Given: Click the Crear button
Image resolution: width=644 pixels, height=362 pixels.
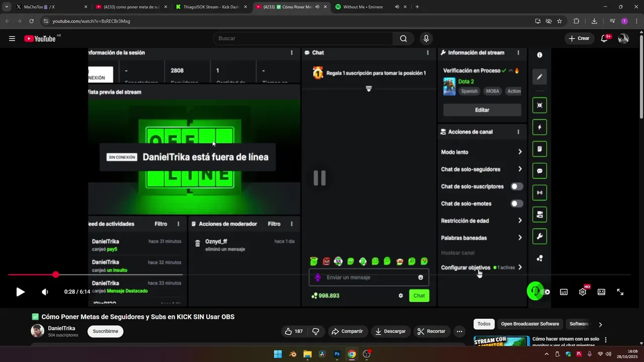Looking at the screenshot, I should (579, 39).
